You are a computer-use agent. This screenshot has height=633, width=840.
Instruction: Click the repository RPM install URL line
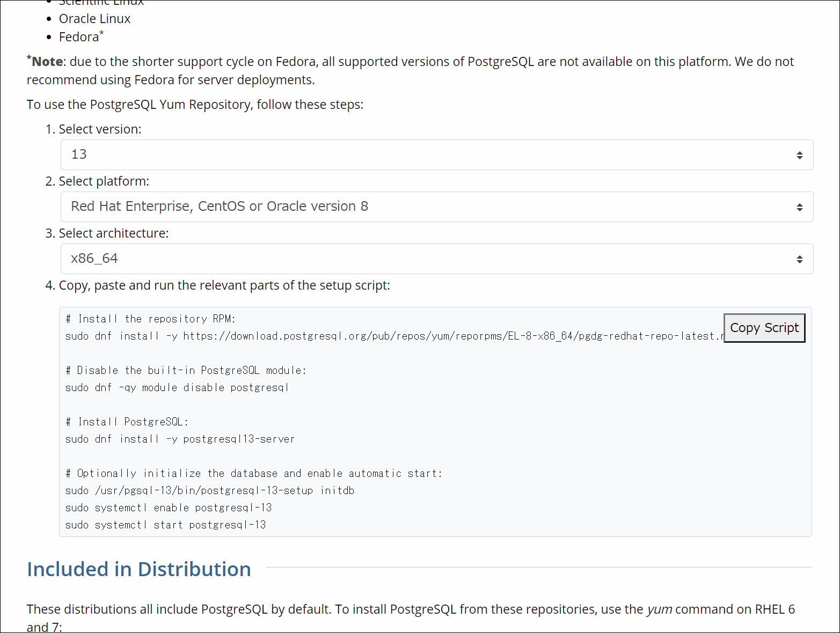point(395,336)
